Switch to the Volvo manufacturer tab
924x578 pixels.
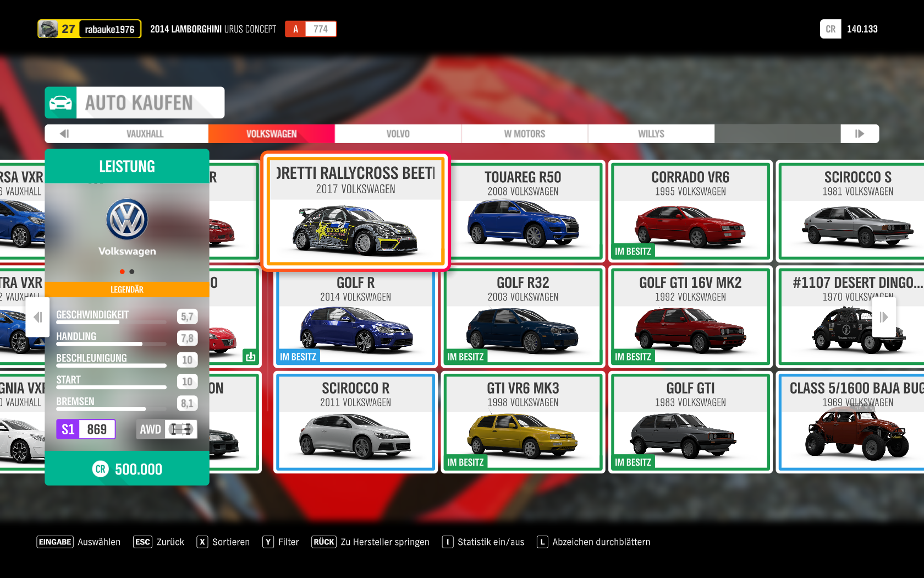[x=398, y=134]
